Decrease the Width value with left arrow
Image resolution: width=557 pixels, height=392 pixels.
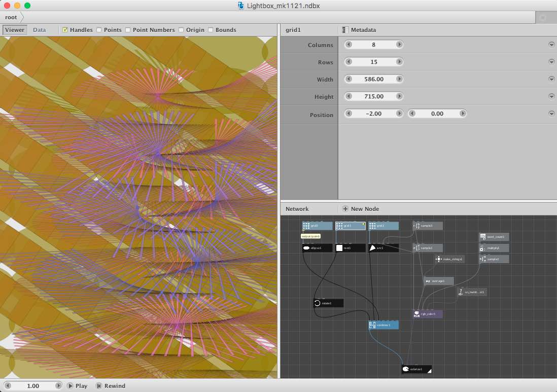pos(349,79)
